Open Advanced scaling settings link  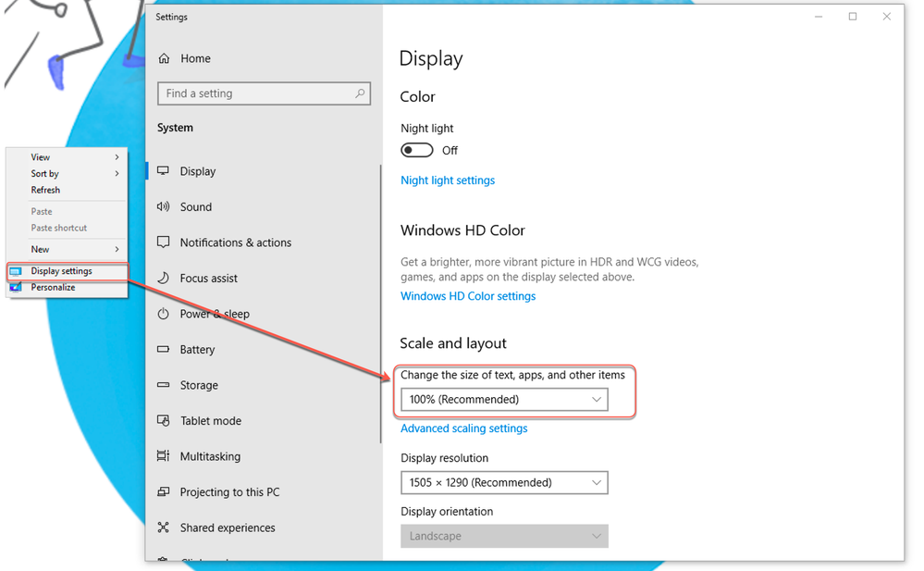point(463,428)
